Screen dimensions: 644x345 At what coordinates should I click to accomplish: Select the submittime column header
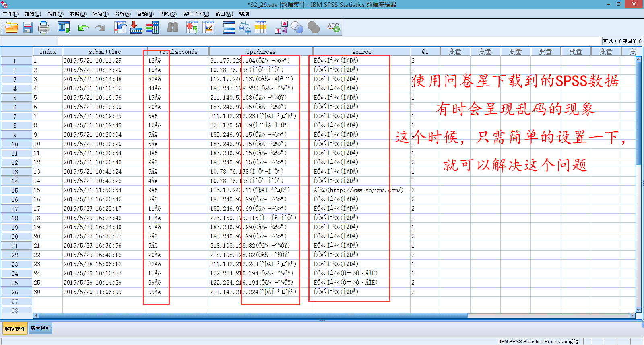click(x=105, y=51)
